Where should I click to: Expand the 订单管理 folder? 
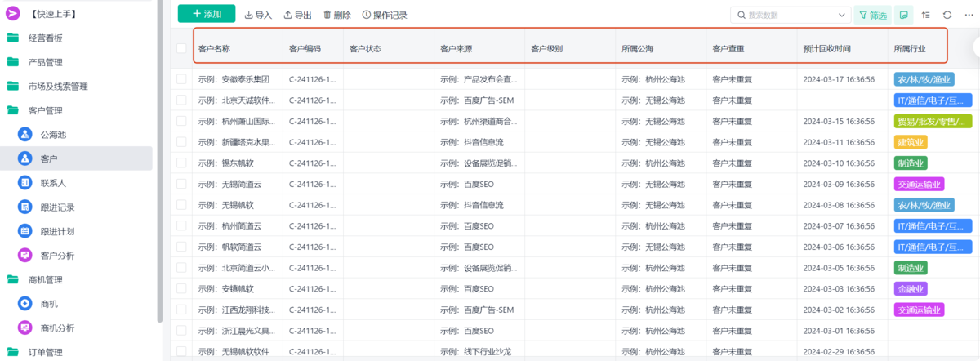(x=13, y=352)
